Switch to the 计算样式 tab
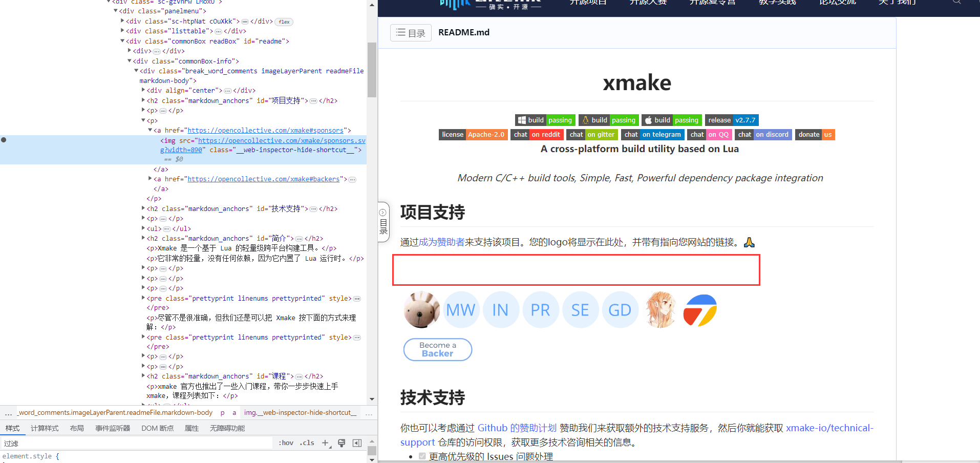 point(45,428)
